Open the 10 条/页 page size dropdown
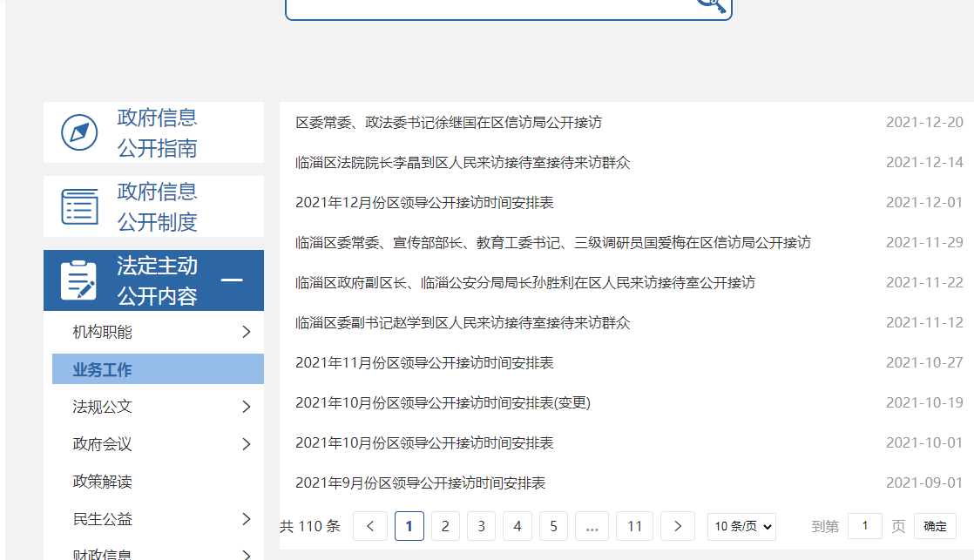 (741, 526)
